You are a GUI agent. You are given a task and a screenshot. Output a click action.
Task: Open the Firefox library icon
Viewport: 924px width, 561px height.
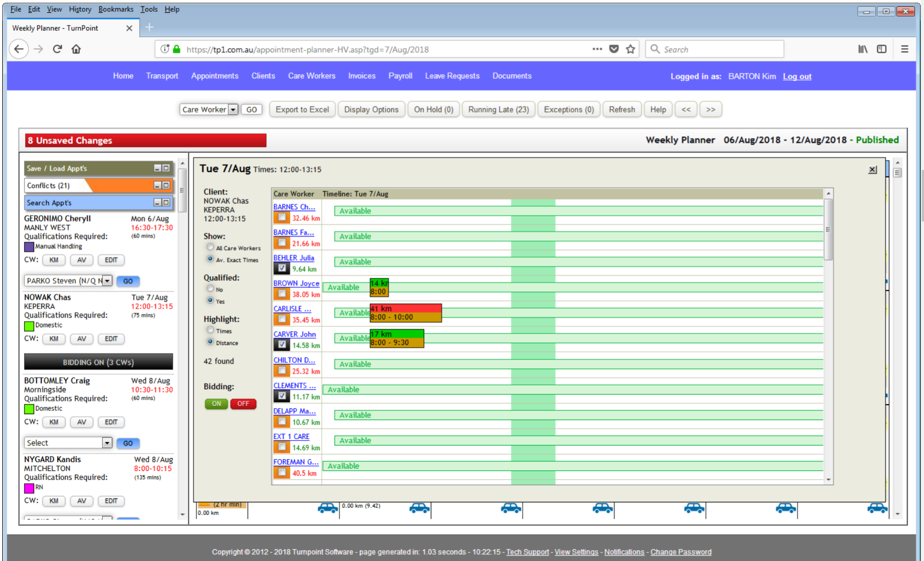(862, 49)
